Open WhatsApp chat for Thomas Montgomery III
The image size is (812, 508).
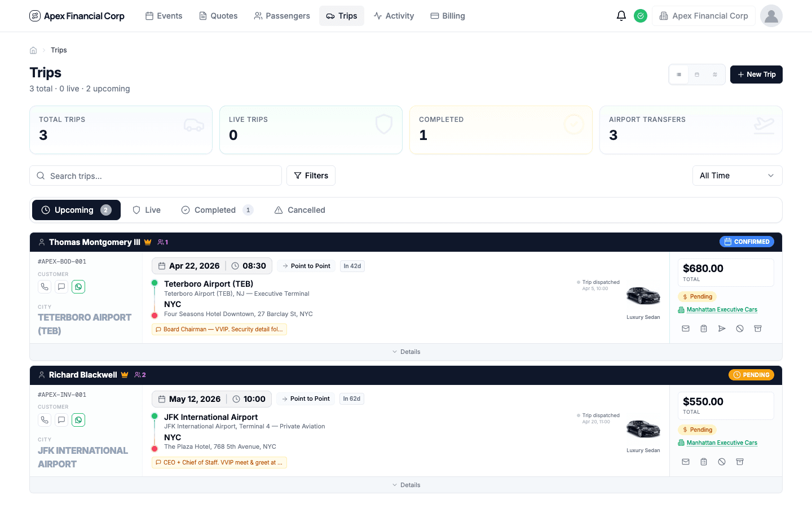point(78,286)
